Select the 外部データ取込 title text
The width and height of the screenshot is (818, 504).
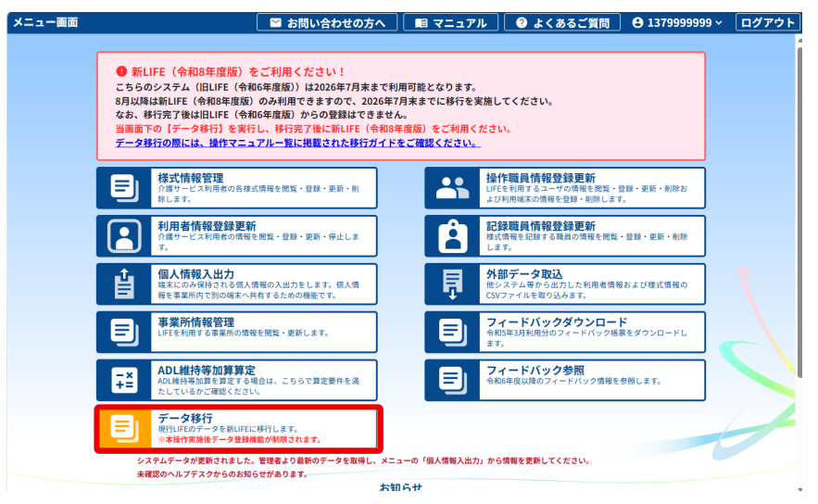(x=524, y=273)
